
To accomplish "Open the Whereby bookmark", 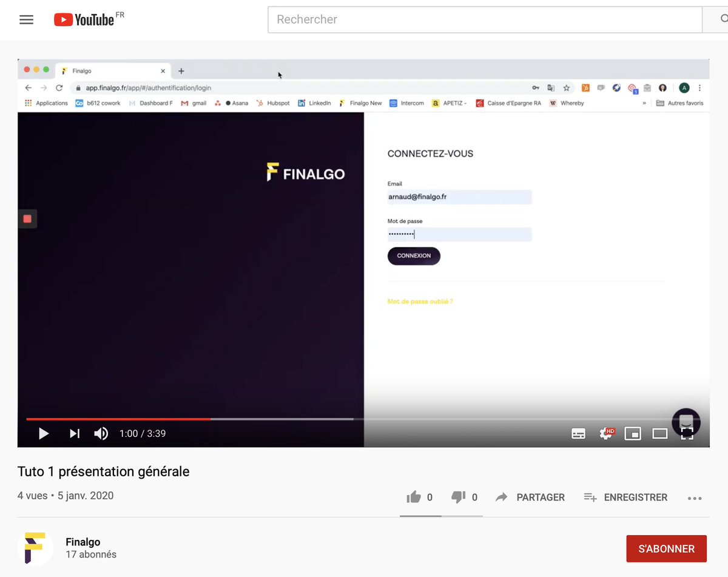I will [567, 103].
